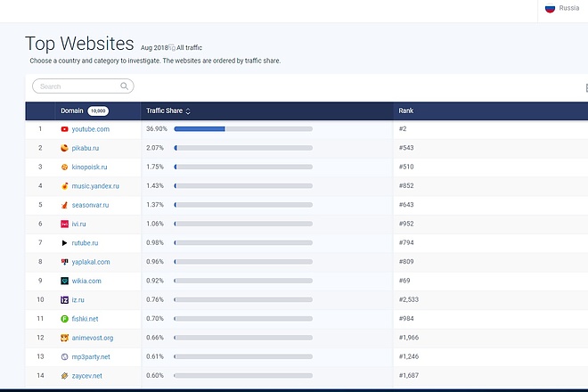The height and width of the screenshot is (392, 588).
Task: Click the 36.90% traffic share value
Action: pos(157,128)
